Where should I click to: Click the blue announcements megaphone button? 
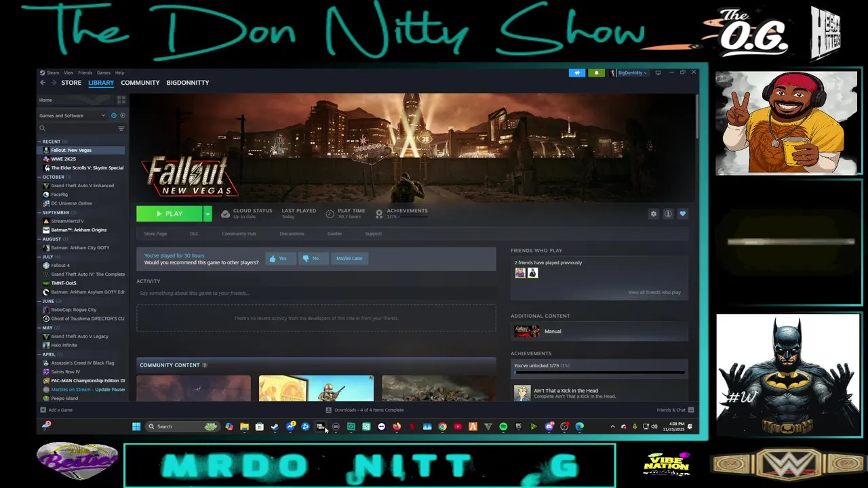(577, 73)
